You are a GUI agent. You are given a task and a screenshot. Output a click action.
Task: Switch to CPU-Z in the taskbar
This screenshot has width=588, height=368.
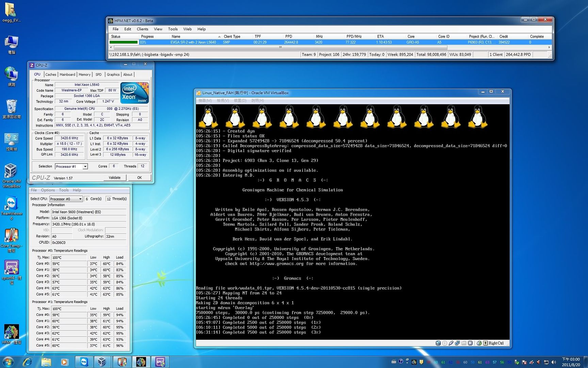point(160,362)
